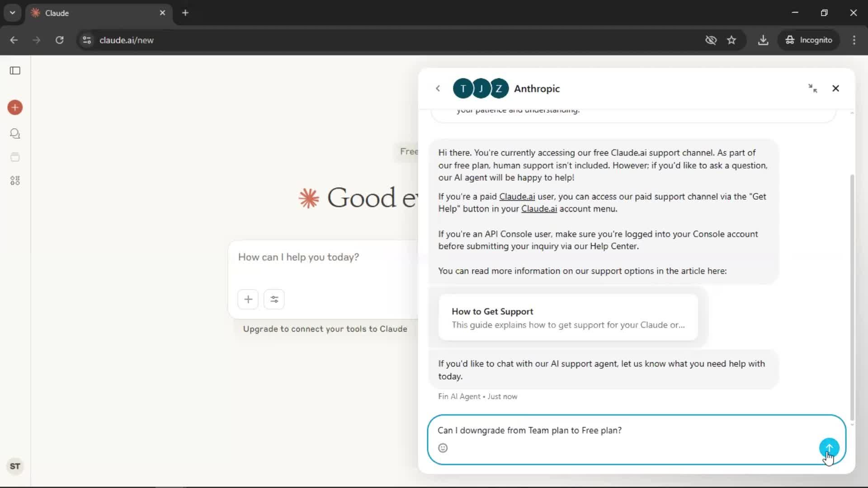Click the Z team avatar
Viewport: 868px width, 488px height.
(499, 89)
